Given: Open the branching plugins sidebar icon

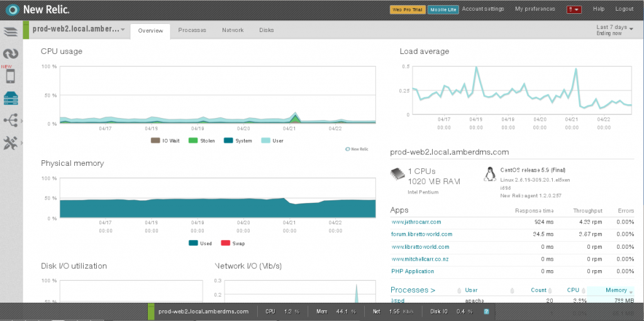Looking at the screenshot, I should (x=10, y=120).
